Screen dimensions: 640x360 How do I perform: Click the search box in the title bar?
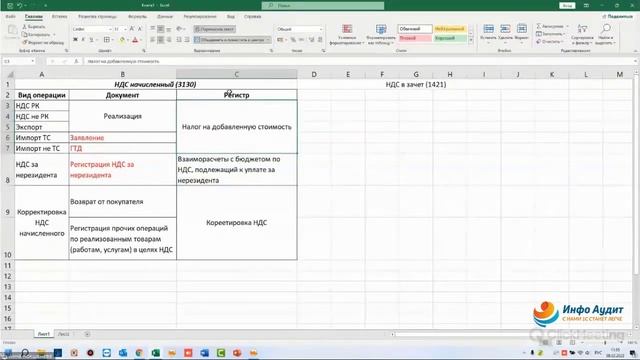(322, 6)
